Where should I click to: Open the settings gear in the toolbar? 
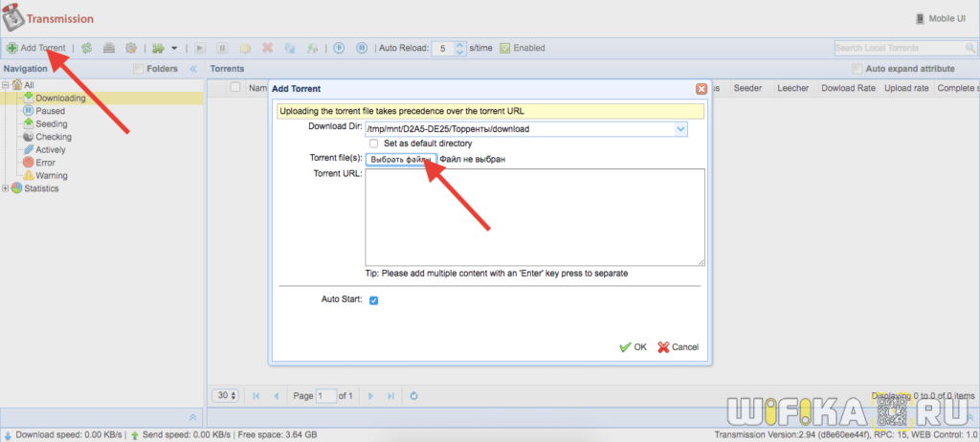click(131, 48)
